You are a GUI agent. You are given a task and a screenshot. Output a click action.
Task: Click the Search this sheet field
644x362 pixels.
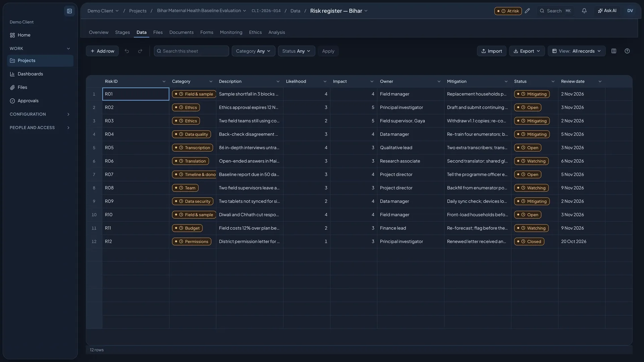point(192,51)
